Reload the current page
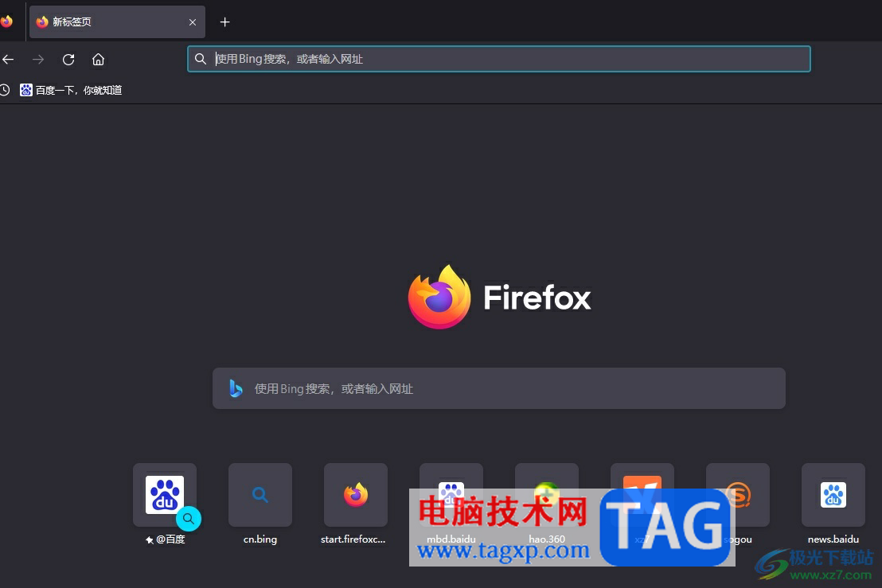Viewport: 882px width, 588px height. [68, 59]
